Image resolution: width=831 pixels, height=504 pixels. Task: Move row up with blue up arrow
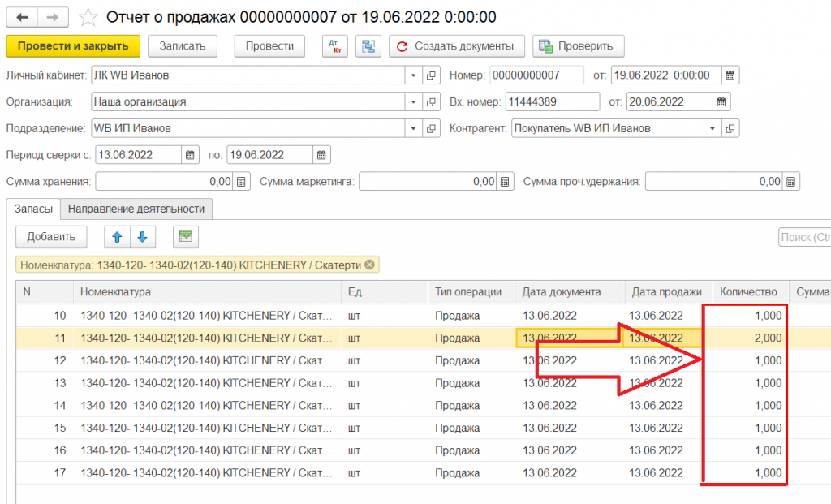click(x=117, y=237)
